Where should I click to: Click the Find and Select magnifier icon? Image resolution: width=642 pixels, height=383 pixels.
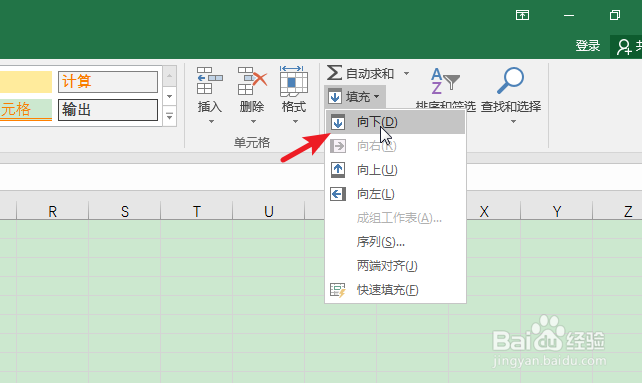coord(511,80)
